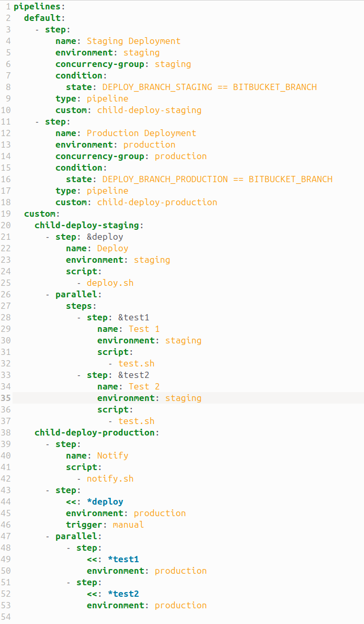Click the 'pipelines' key on line 1
364x624 pixels.
pos(37,7)
